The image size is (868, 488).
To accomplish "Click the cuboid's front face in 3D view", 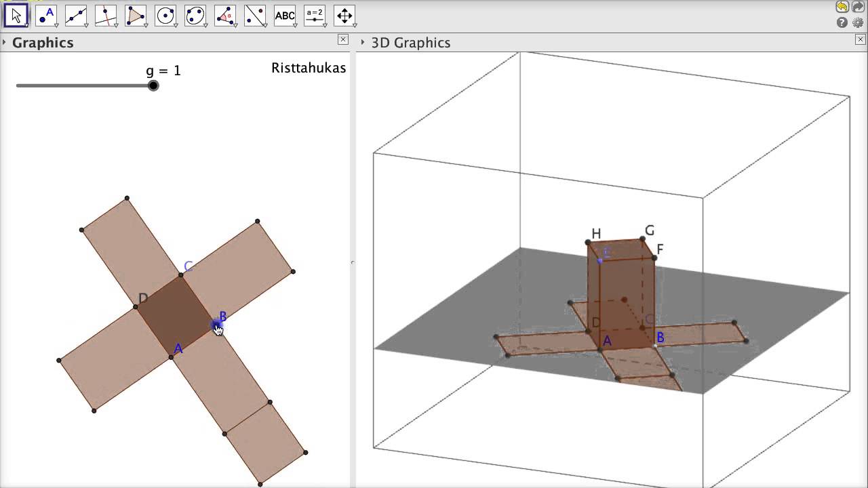I will (627, 303).
